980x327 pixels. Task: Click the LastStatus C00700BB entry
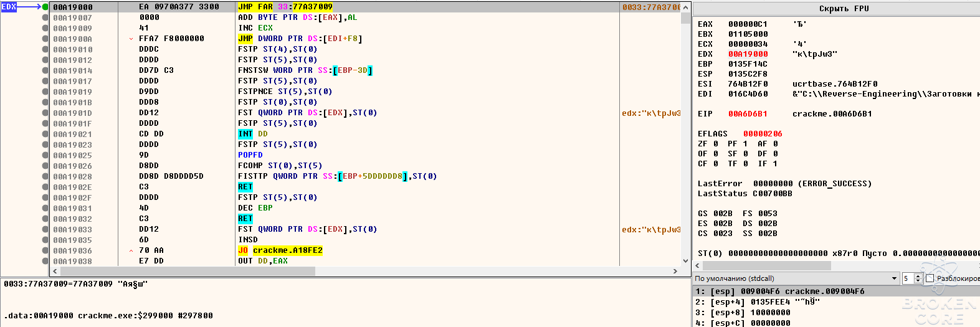745,194
